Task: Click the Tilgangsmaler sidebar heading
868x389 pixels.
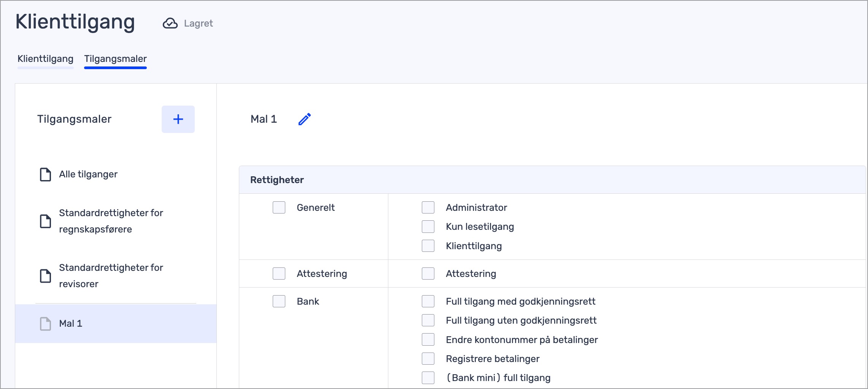Action: point(74,119)
